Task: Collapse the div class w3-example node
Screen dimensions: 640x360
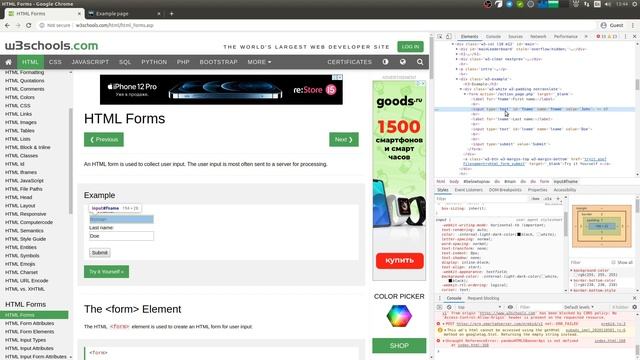Action: [457, 79]
